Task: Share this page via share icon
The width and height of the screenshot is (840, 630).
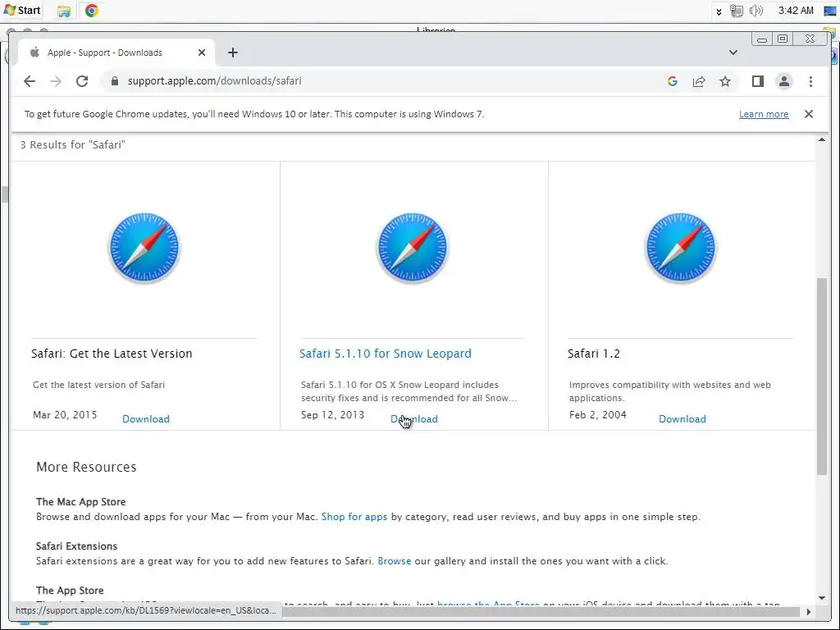Action: [x=699, y=81]
